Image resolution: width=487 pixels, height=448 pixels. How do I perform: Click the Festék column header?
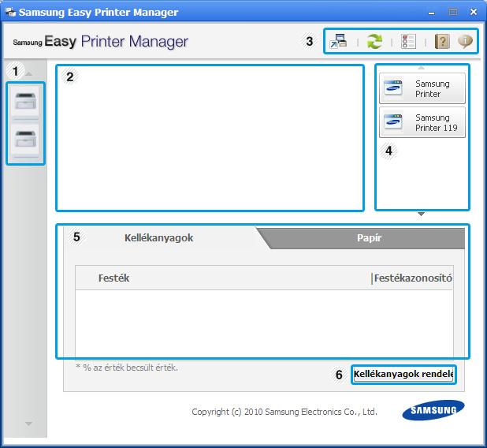point(223,278)
